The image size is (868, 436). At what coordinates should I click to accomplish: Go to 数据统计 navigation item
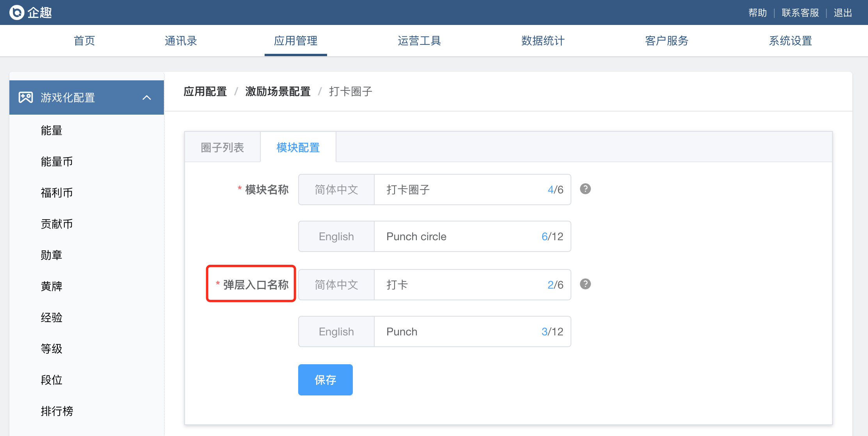(543, 41)
